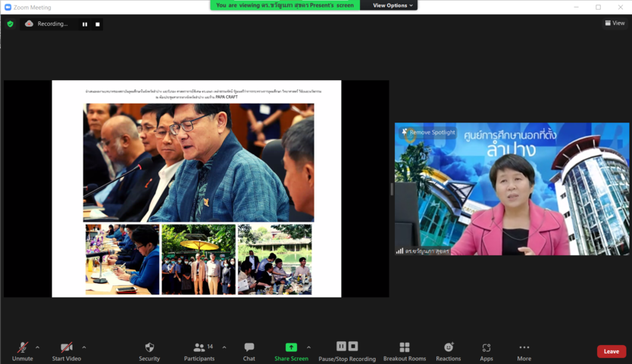This screenshot has width=632, height=364.
Task: Open the Security shield menu
Action: 149,348
